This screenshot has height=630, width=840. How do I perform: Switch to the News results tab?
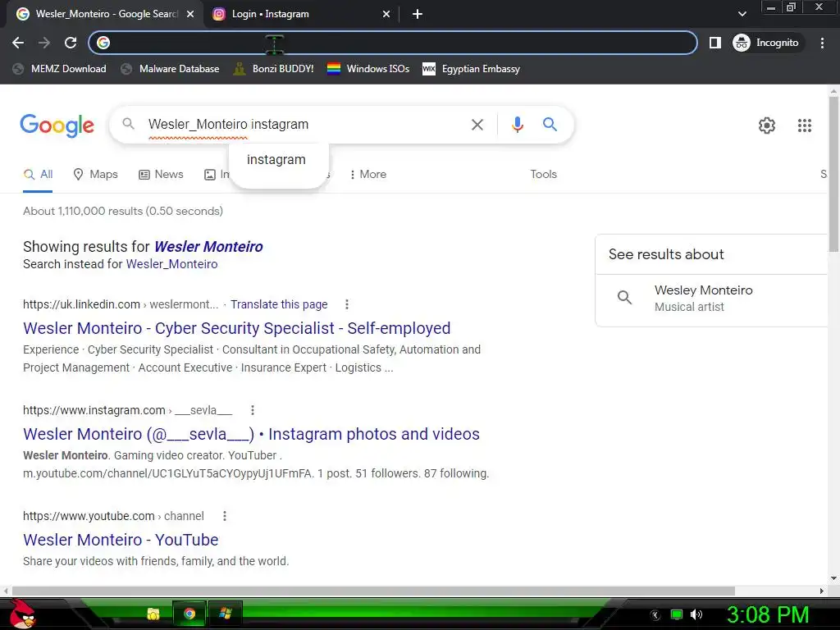(161, 175)
